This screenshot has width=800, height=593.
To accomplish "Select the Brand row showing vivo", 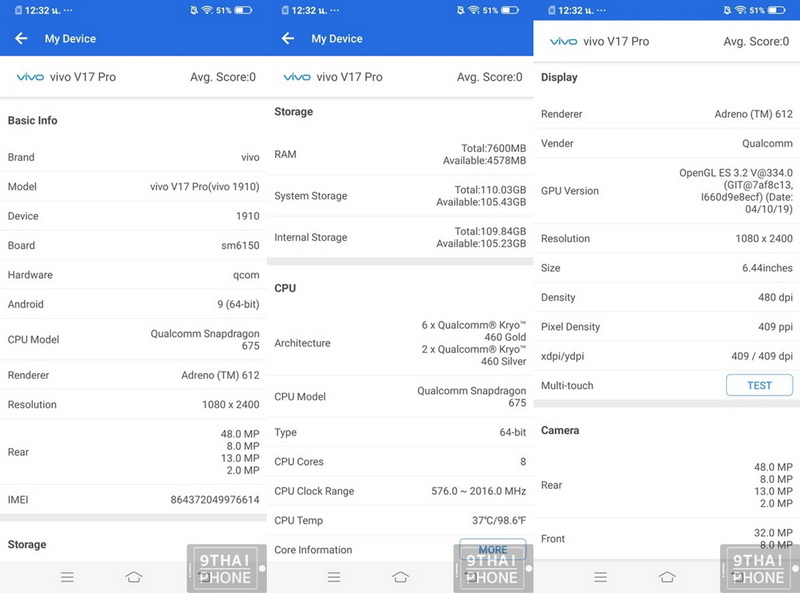I will pos(133,157).
